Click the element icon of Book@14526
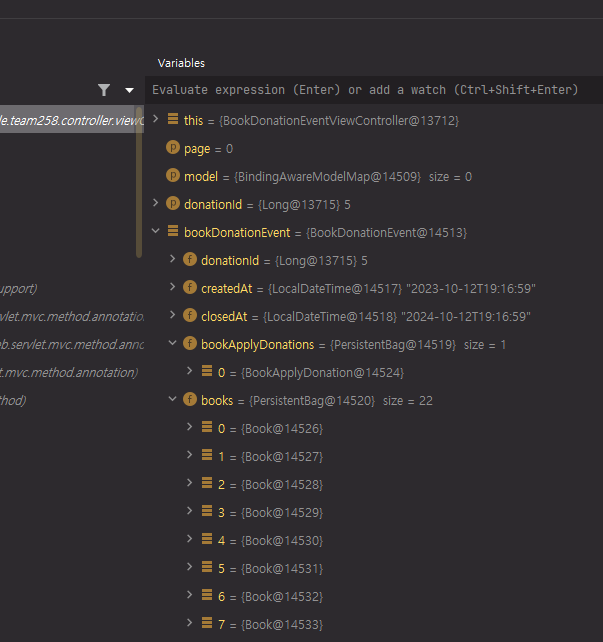Image resolution: width=603 pixels, height=642 pixels. [207, 427]
